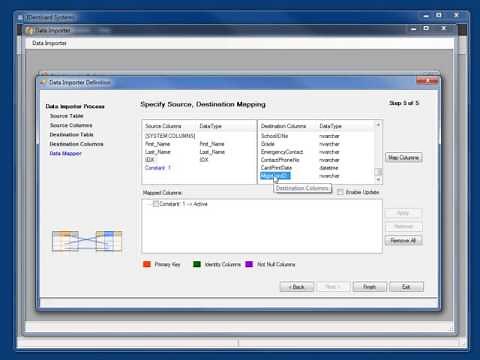Image resolution: width=480 pixels, height=360 pixels.
Task: Maximize the Data Importer window
Action: coord(426,29)
